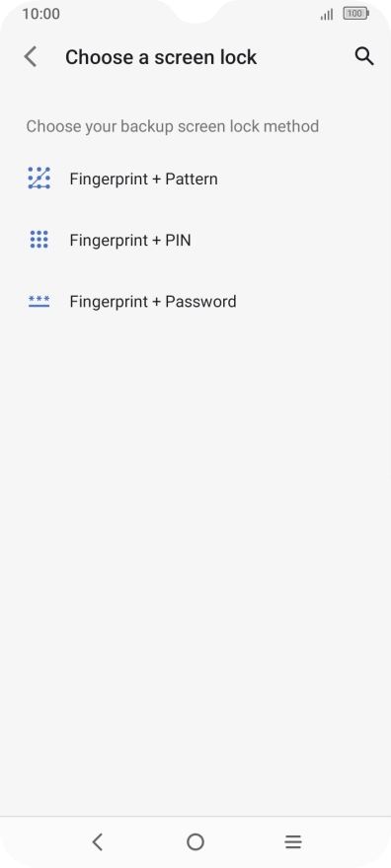Tap the Choose a screen lock title
This screenshot has height=868, width=391.
pos(161,57)
